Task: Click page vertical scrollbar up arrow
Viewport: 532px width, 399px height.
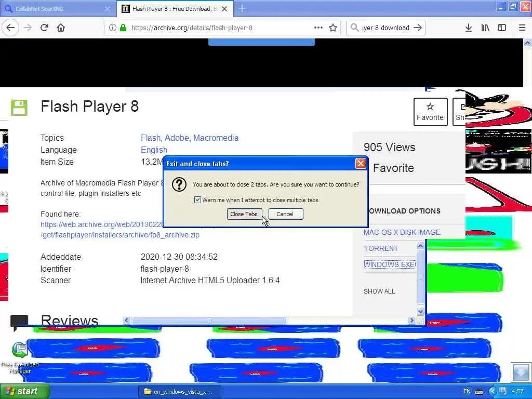Action: click(x=528, y=43)
